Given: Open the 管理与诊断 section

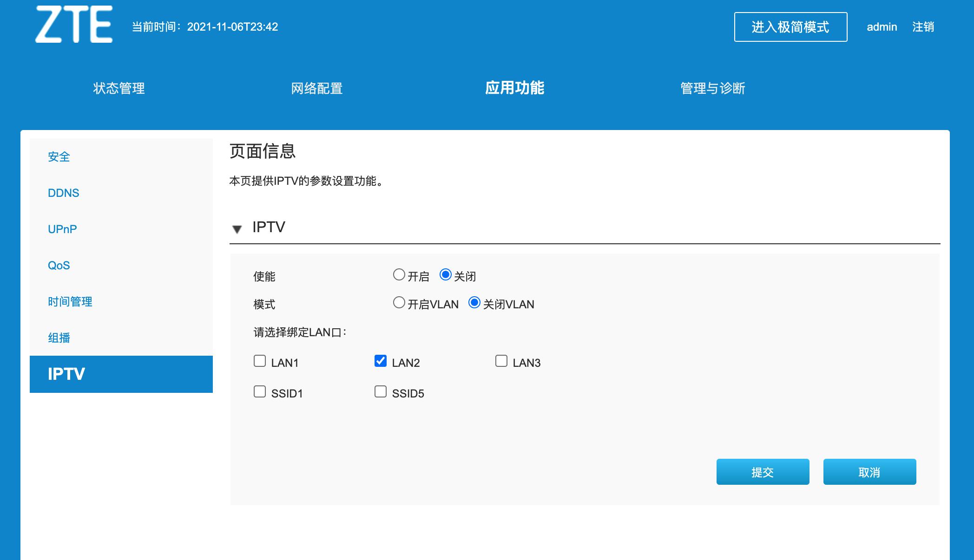Looking at the screenshot, I should click(712, 88).
